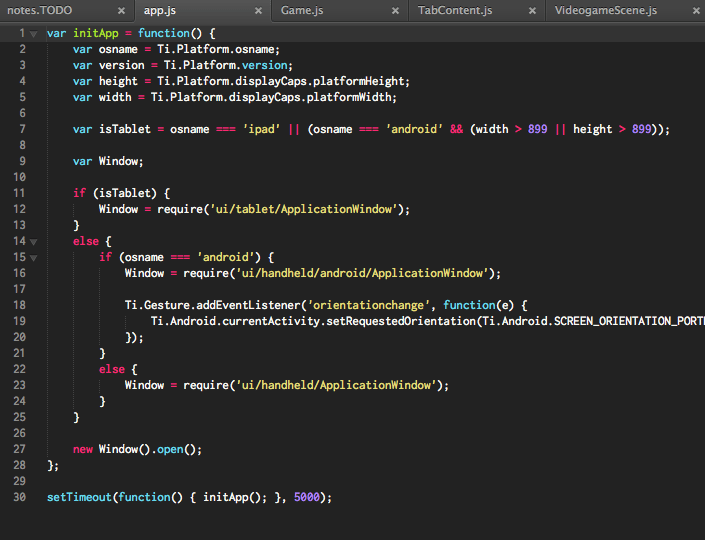Click the 'isTablet' variable on line 7

(x=125, y=129)
